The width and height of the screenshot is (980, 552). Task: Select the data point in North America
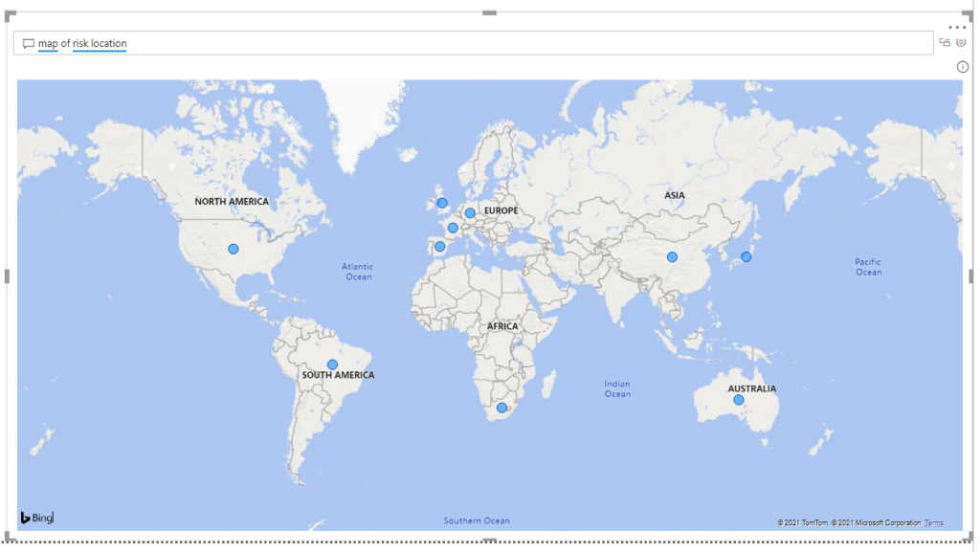tap(233, 249)
